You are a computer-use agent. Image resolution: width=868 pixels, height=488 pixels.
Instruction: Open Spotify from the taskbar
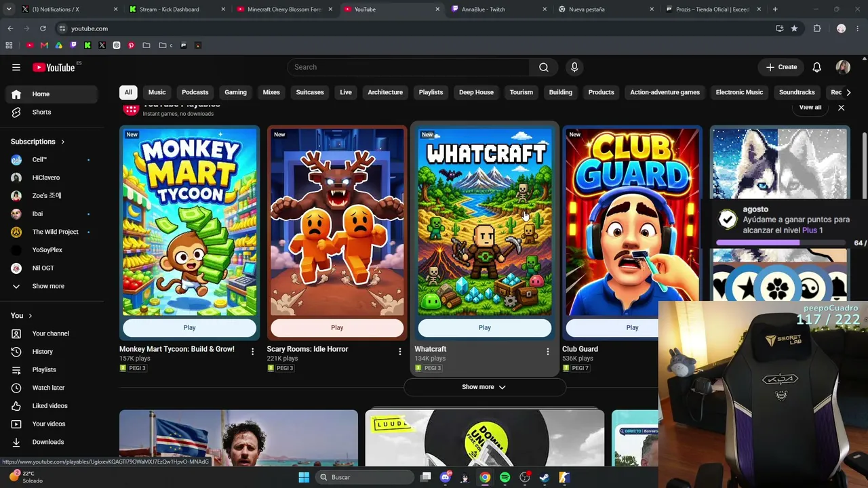tap(505, 477)
